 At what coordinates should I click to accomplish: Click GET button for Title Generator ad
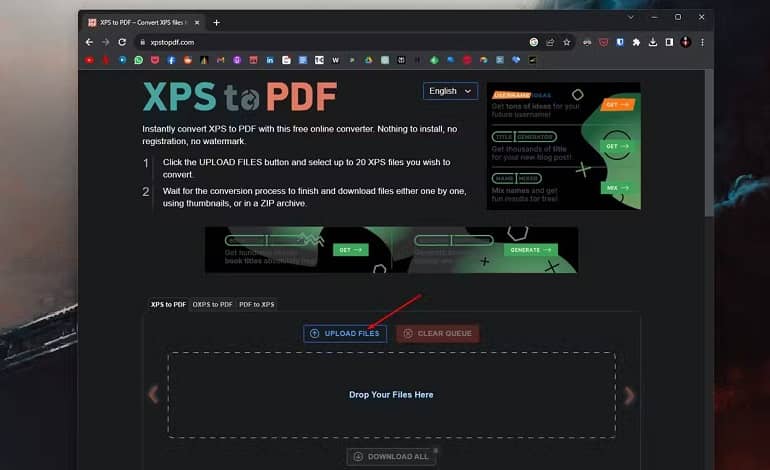[x=617, y=146]
